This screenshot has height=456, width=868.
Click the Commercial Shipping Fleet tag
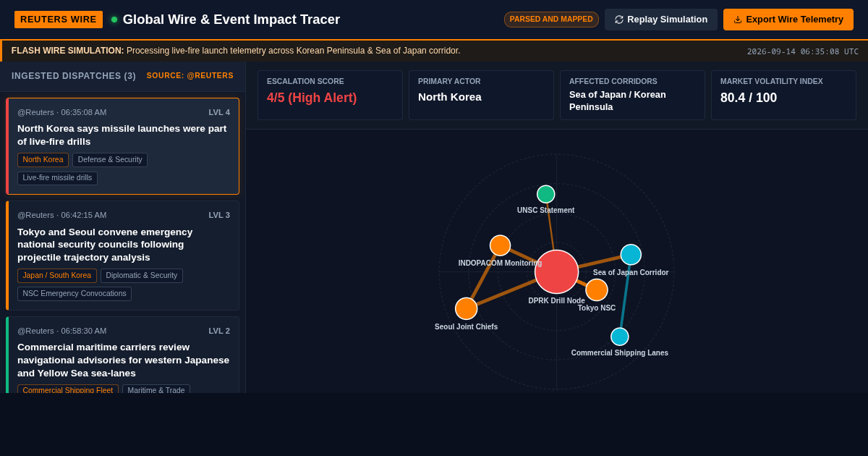(68, 390)
